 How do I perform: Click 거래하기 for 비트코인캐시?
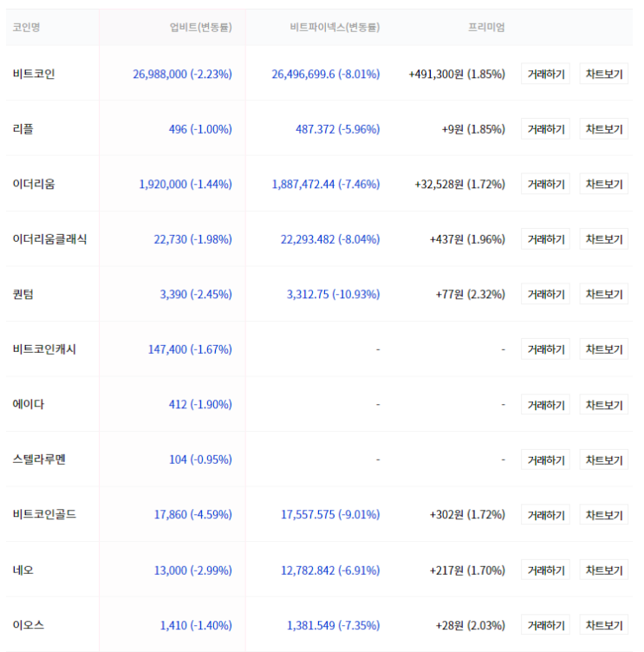pyautogui.click(x=545, y=349)
